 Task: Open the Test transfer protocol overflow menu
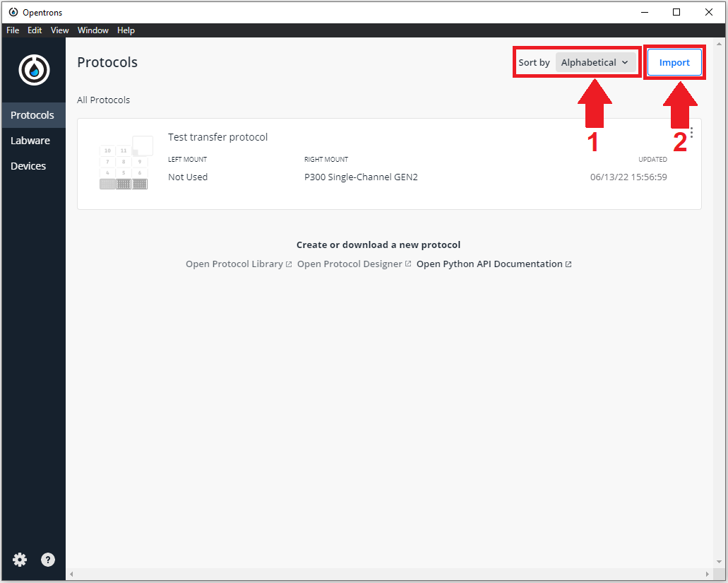[x=691, y=133]
